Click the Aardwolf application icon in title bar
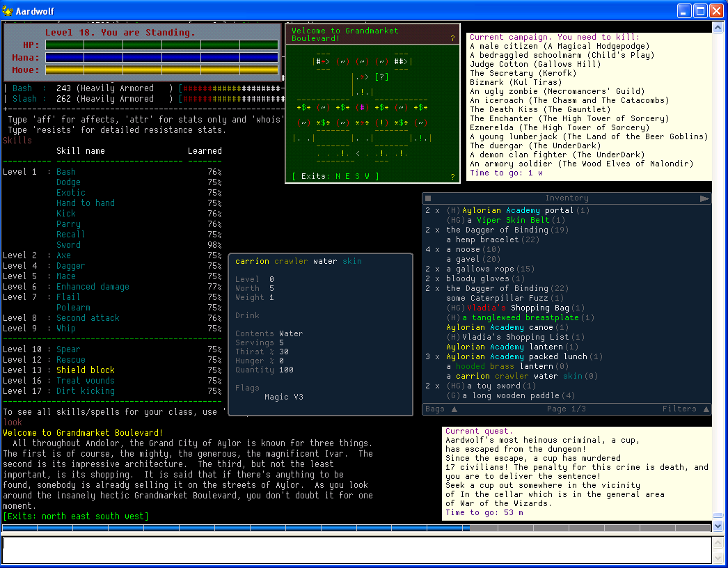This screenshot has width=728, height=568. pos(8,10)
